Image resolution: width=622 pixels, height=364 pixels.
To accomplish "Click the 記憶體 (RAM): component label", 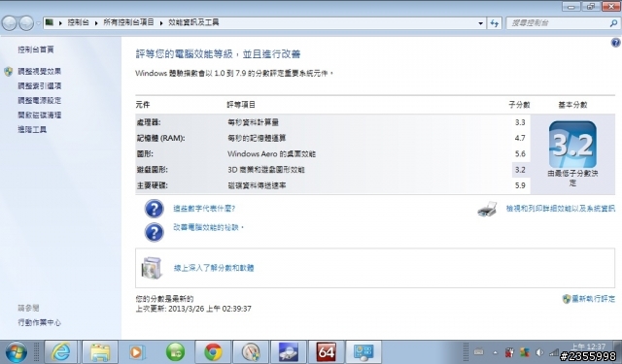I will (x=160, y=138).
